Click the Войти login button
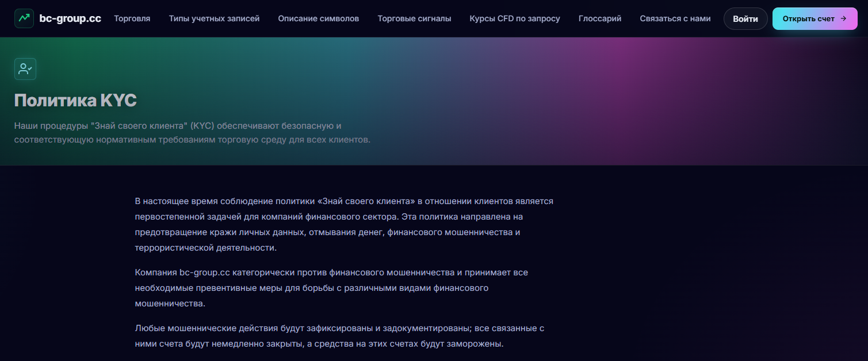Screen dimensions: 868x361 (745, 18)
